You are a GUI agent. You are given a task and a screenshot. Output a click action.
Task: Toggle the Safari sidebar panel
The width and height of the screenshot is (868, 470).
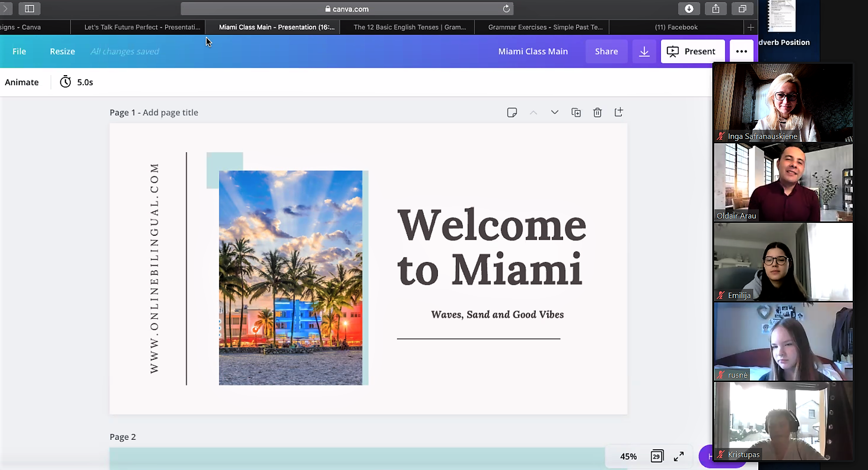30,9
